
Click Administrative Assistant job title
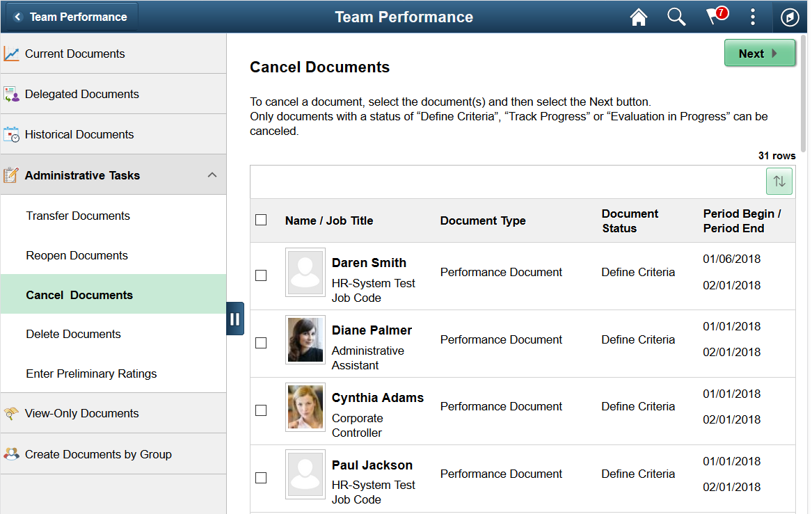[x=367, y=358]
